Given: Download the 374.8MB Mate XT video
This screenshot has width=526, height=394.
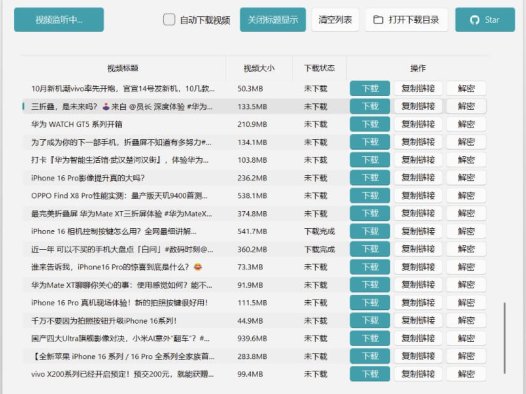Looking at the screenshot, I should coord(370,214).
